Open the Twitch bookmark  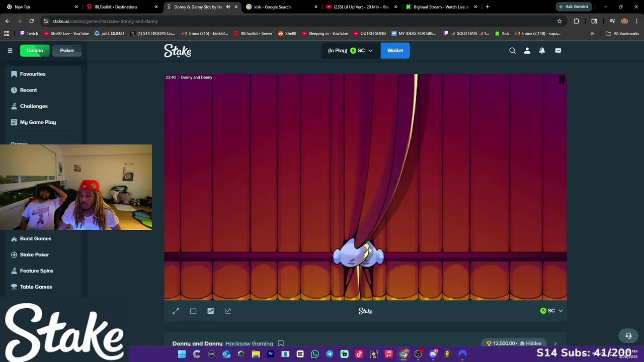(x=29, y=34)
